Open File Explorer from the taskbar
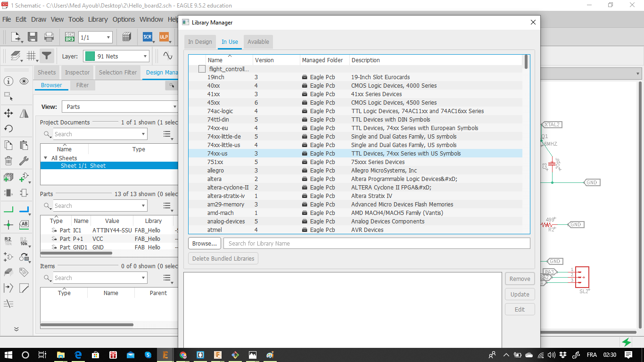644x362 pixels. click(60, 355)
